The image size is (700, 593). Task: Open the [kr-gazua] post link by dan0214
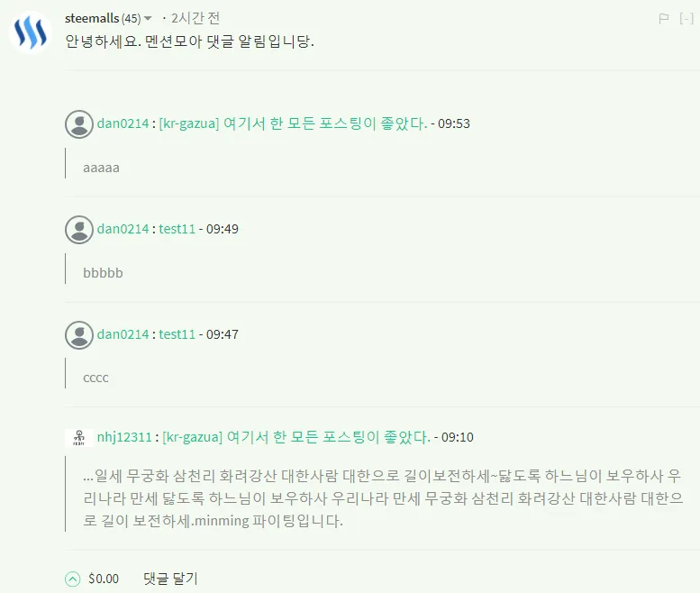tap(293, 124)
